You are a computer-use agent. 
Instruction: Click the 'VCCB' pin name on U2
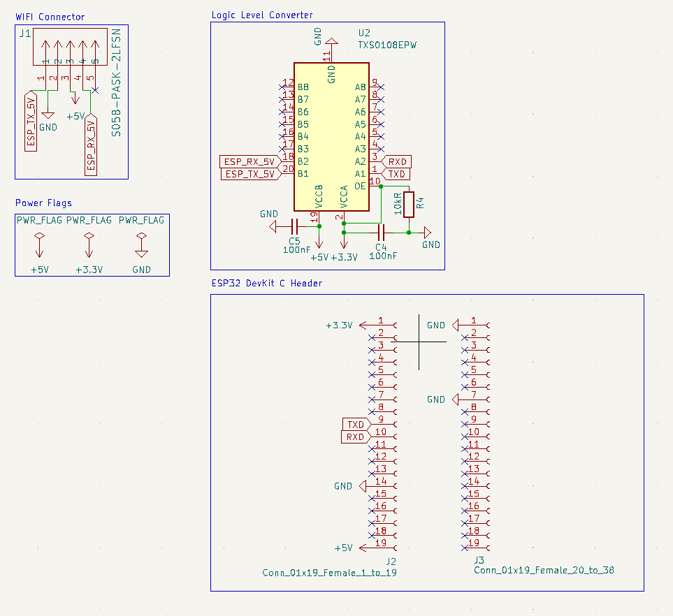click(x=319, y=197)
